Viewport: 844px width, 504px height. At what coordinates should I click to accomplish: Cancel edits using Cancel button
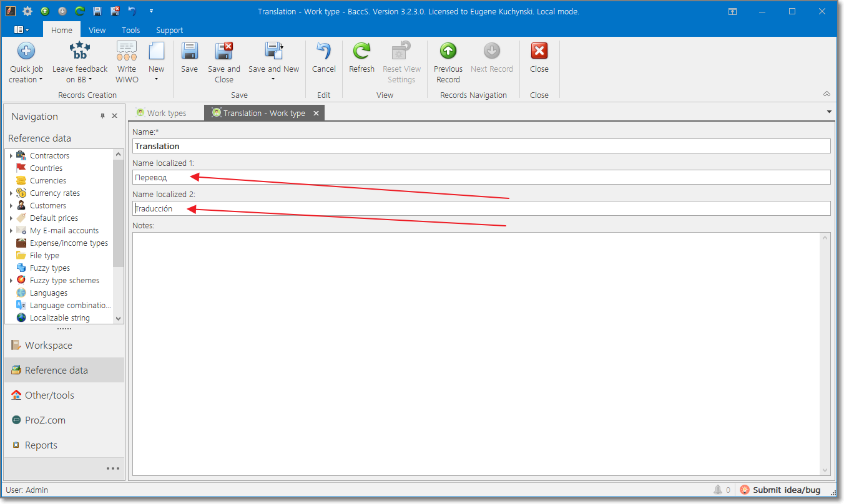[324, 57]
